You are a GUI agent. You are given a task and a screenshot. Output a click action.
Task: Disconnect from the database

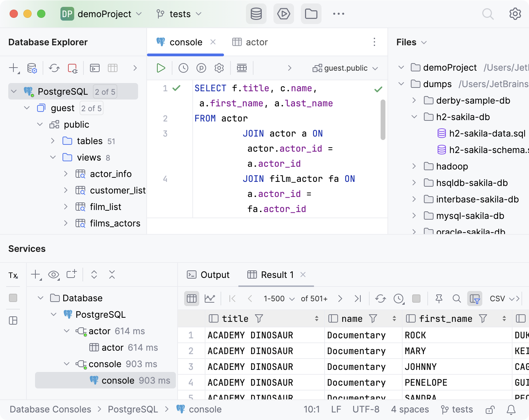(x=72, y=68)
